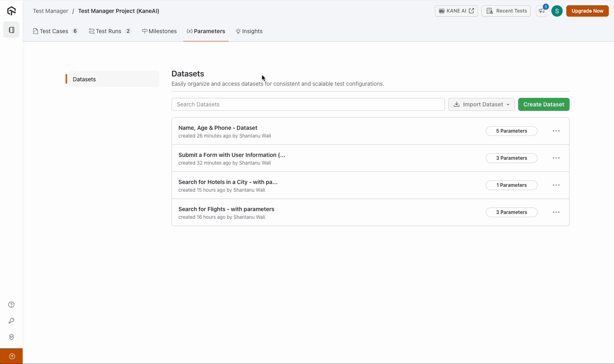
Task: Click the Search Datasets input field
Action: 308,104
